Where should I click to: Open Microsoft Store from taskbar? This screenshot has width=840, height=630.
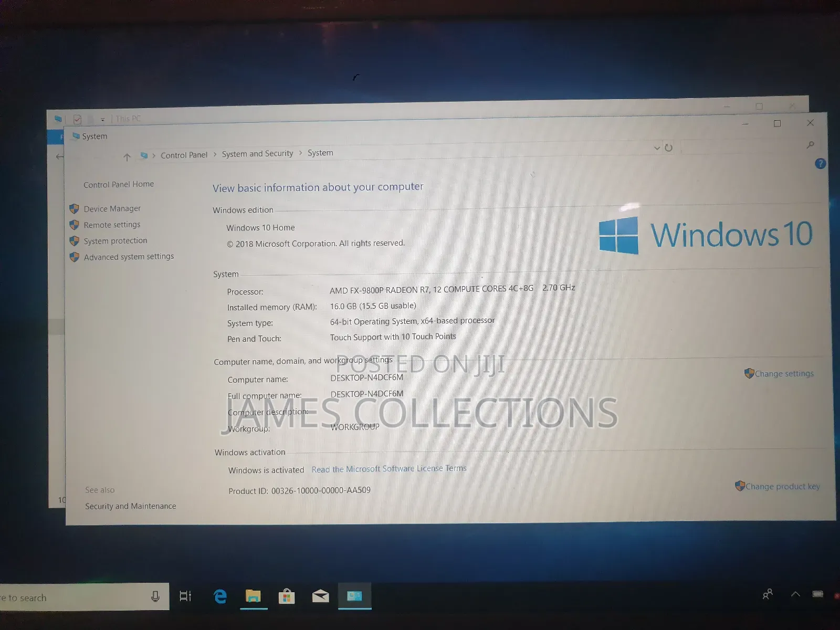pyautogui.click(x=286, y=596)
